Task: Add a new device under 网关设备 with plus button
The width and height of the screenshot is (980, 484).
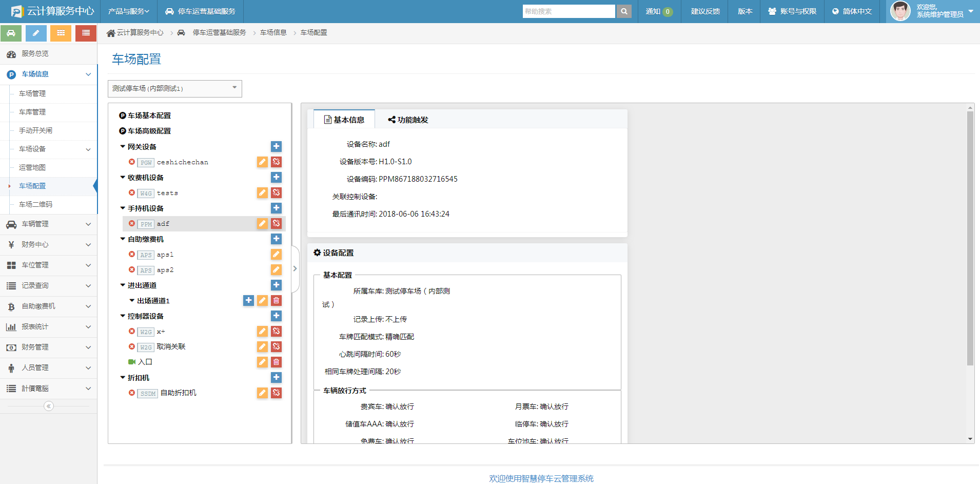Action: tap(276, 146)
